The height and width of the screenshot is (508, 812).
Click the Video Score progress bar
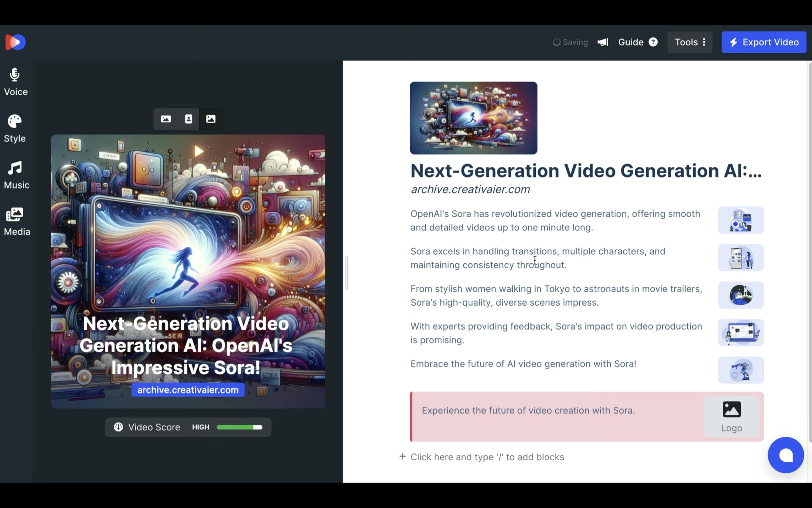[239, 427]
